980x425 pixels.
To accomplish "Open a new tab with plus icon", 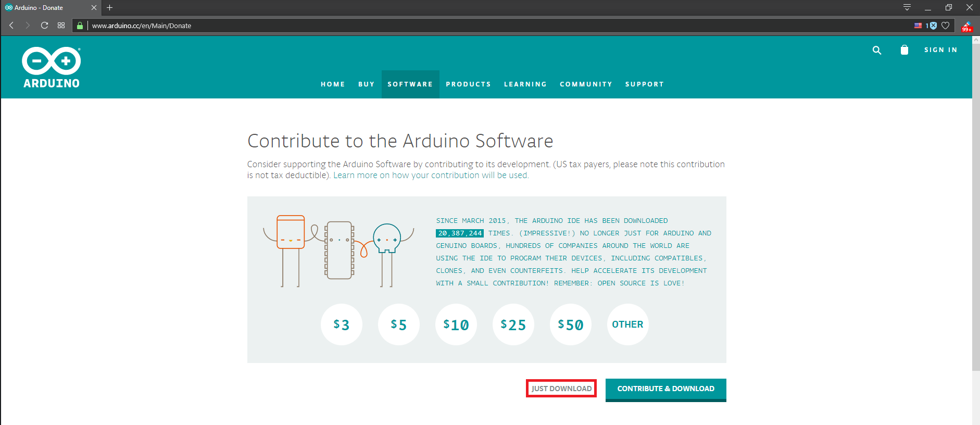I will [x=109, y=8].
